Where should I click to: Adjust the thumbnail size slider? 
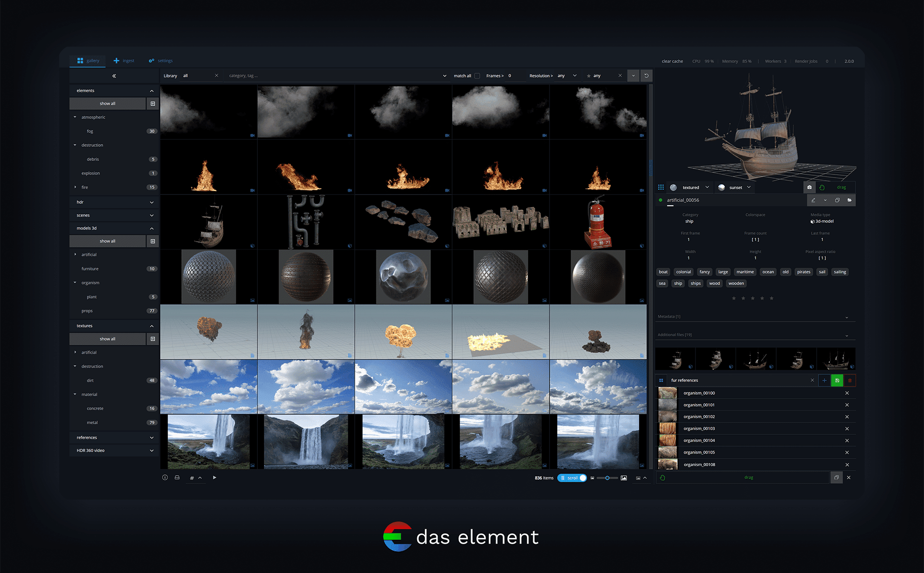pos(607,478)
